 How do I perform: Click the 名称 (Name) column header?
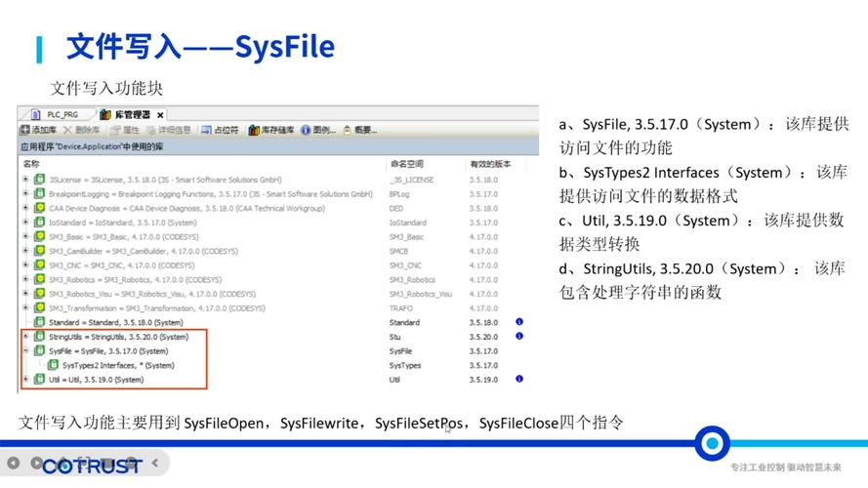tap(31, 164)
